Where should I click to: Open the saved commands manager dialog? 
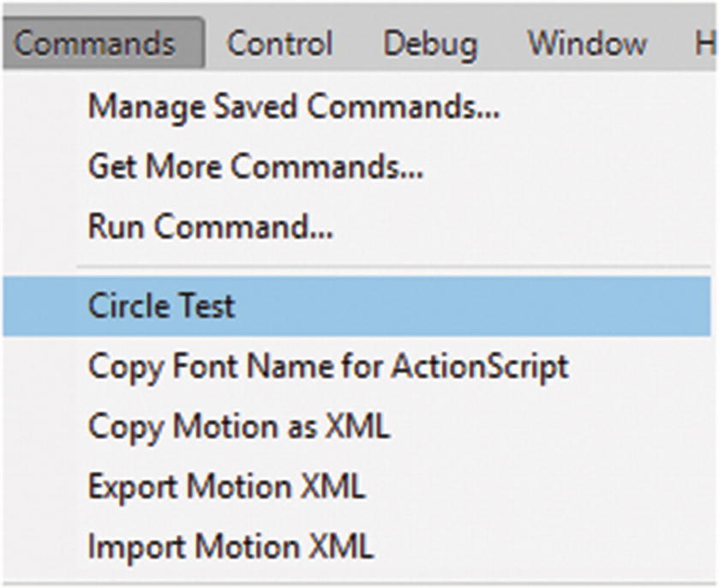pyautogui.click(x=294, y=107)
